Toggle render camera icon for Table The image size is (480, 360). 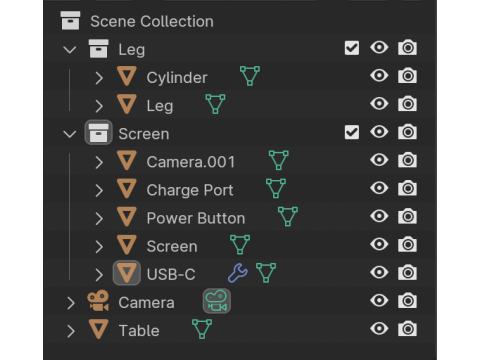pyautogui.click(x=407, y=329)
